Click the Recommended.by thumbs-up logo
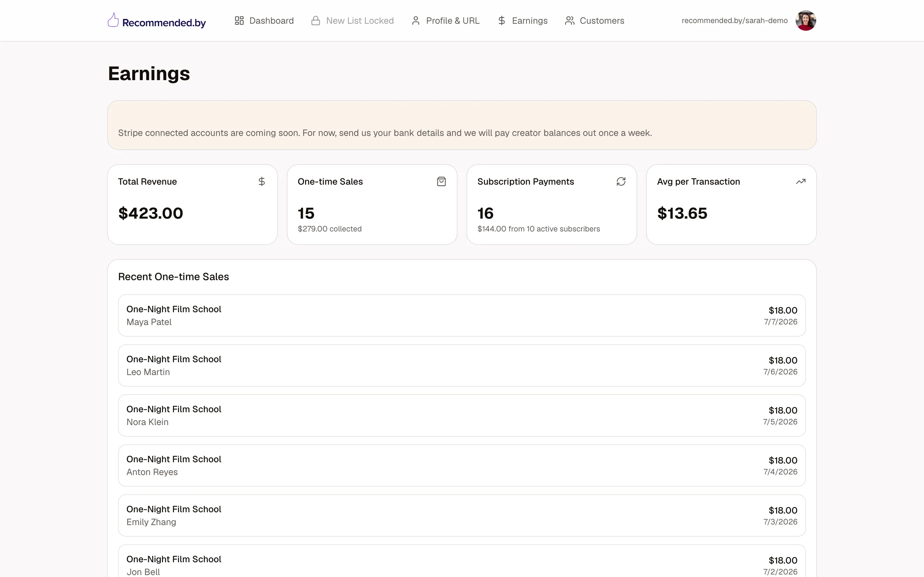The height and width of the screenshot is (577, 924). click(113, 20)
